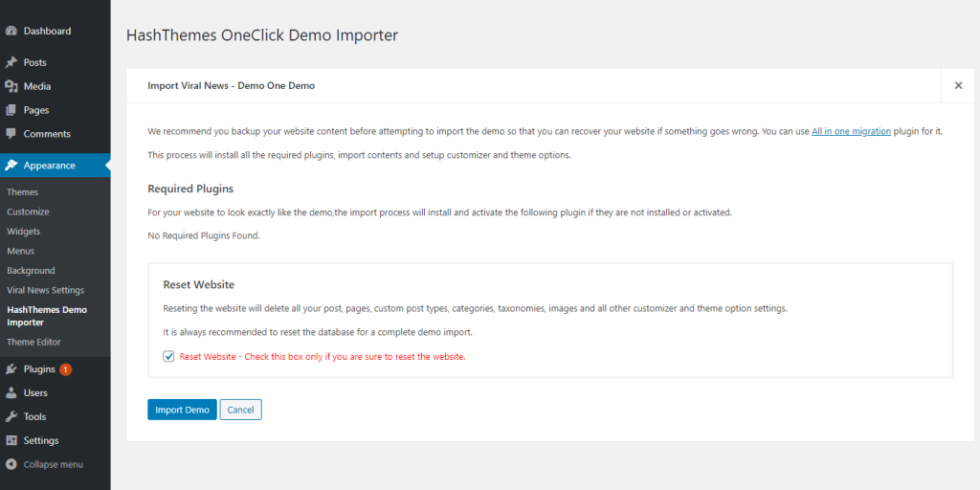Open the Posts menu item
Screen dimensions: 980x490
(35, 62)
